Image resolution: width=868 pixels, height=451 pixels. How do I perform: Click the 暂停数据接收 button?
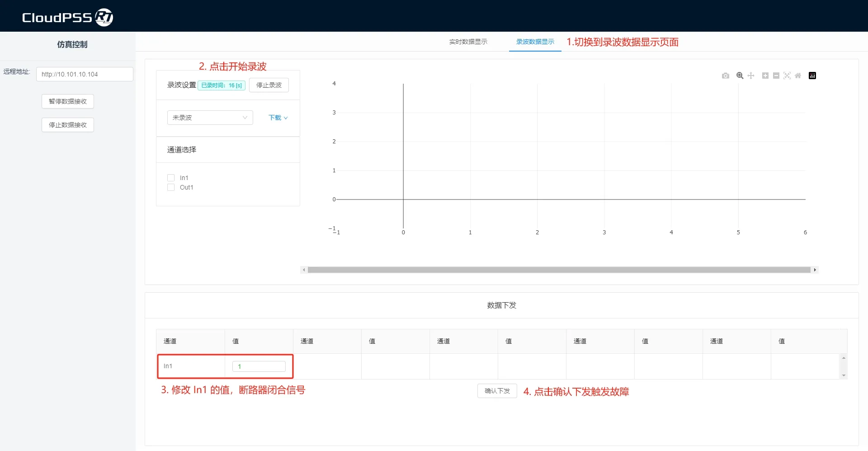coord(68,101)
